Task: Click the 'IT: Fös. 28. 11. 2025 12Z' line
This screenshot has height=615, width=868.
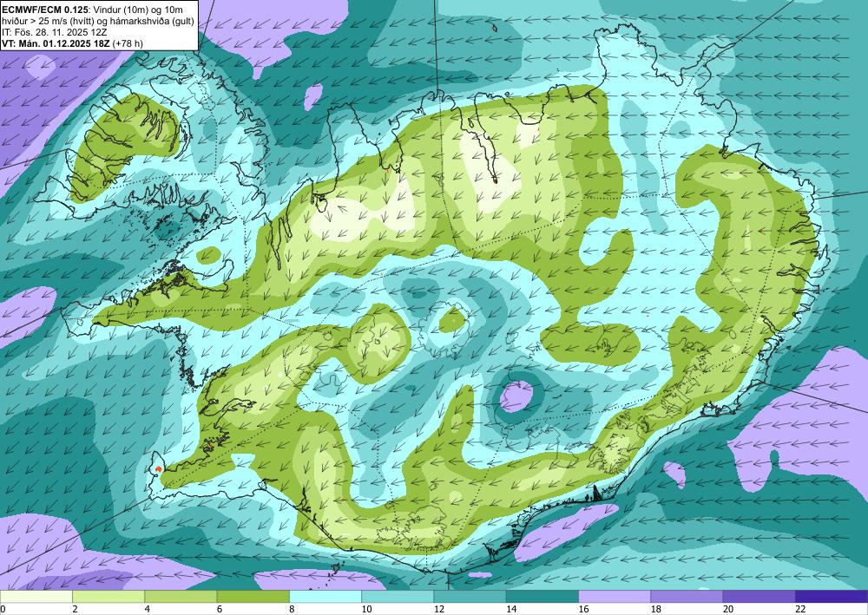Action: click(54, 31)
